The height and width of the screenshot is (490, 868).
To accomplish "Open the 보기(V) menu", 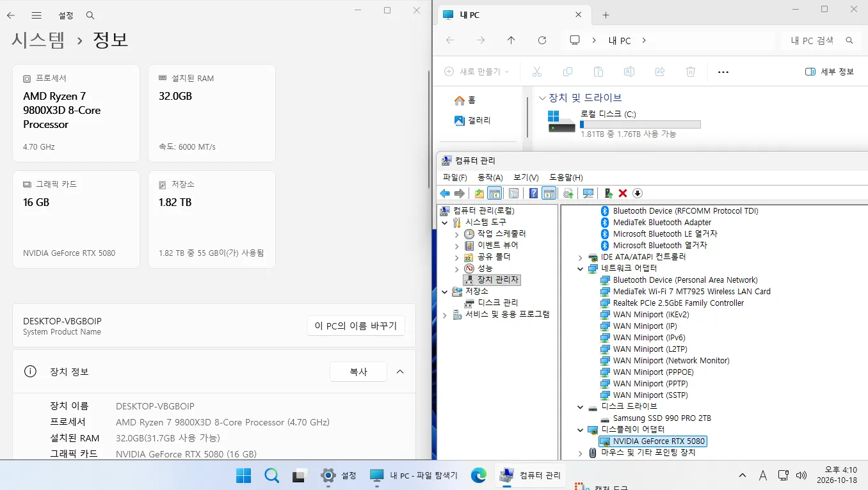I will [x=526, y=177].
